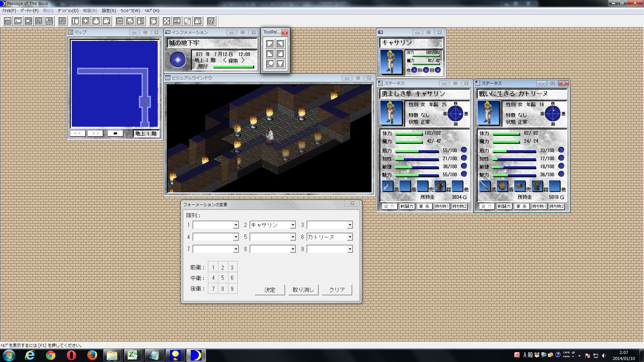Click the key icon on the toolbar
644x362 pixels.
pos(177,21)
